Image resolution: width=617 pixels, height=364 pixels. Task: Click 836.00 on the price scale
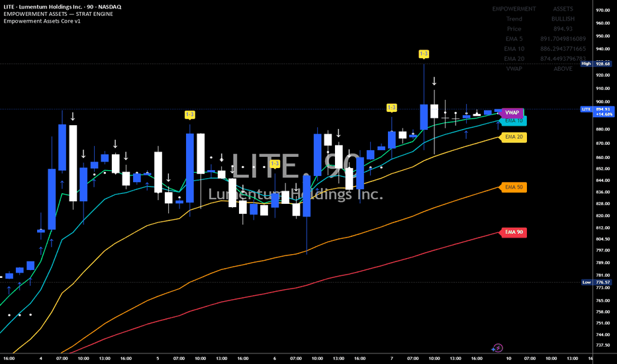tap(603, 192)
